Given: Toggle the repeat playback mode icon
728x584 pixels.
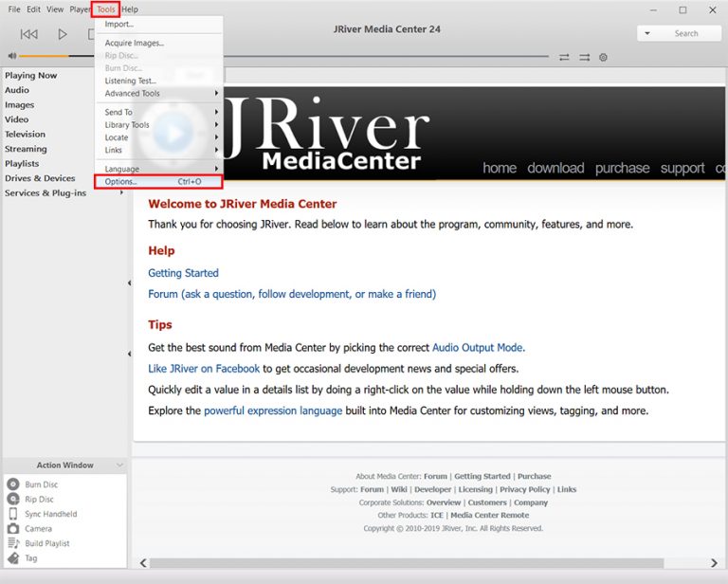Looking at the screenshot, I should (x=564, y=57).
